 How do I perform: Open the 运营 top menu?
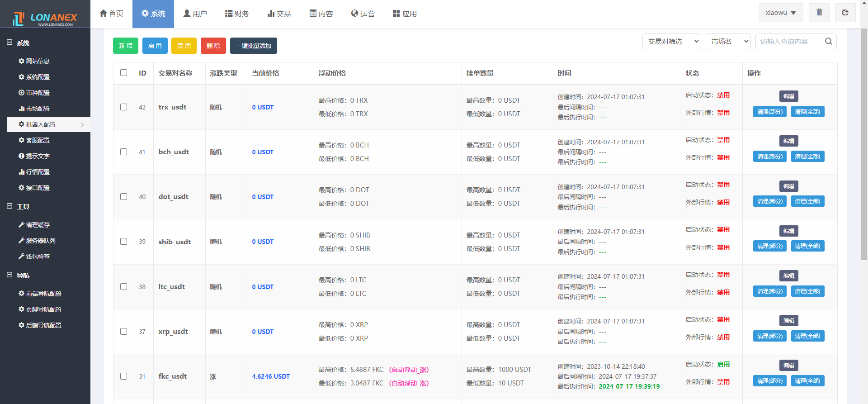[363, 14]
